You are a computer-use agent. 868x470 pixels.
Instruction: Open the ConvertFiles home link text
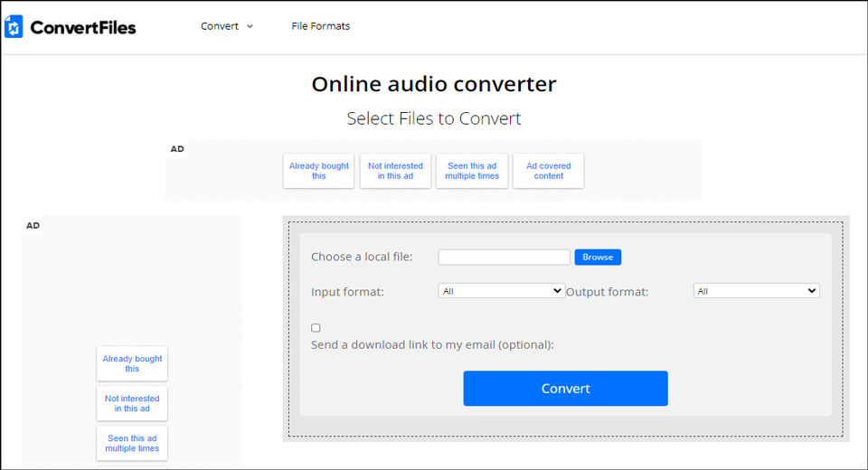(83, 27)
